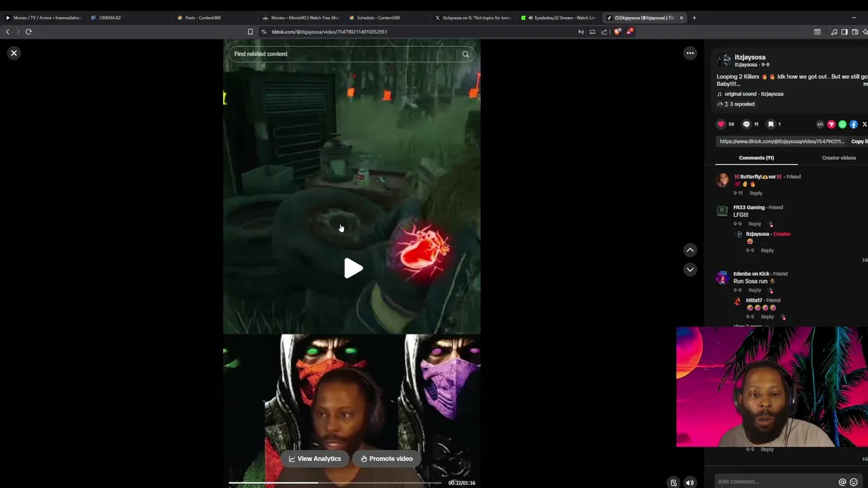The height and width of the screenshot is (488, 868).
Task: Save the video with the bookmark icon
Action: [x=770, y=124]
